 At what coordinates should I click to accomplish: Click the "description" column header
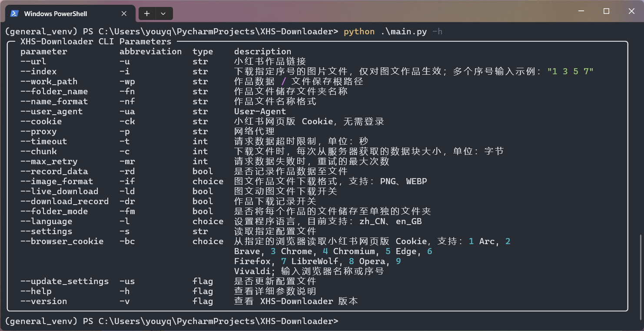263,51
